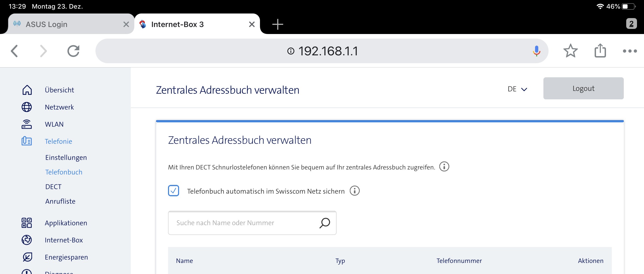
Task: Show info for Swisscom backup option
Action: tap(355, 191)
